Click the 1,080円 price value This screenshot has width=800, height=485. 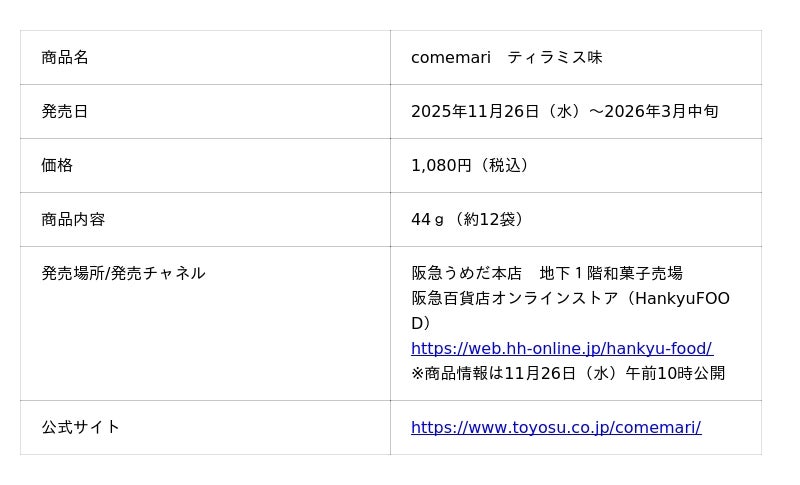click(x=440, y=165)
